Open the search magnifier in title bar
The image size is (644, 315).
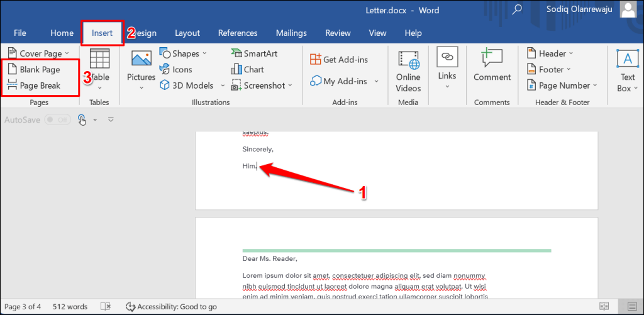coord(518,9)
